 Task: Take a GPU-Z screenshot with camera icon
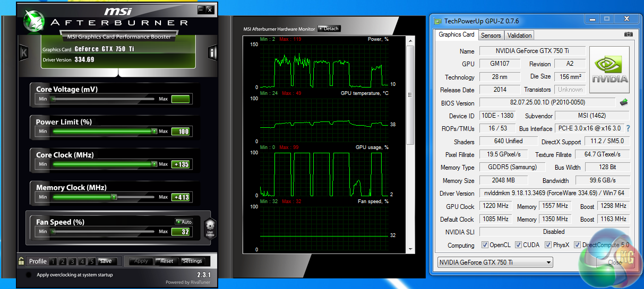629,34
